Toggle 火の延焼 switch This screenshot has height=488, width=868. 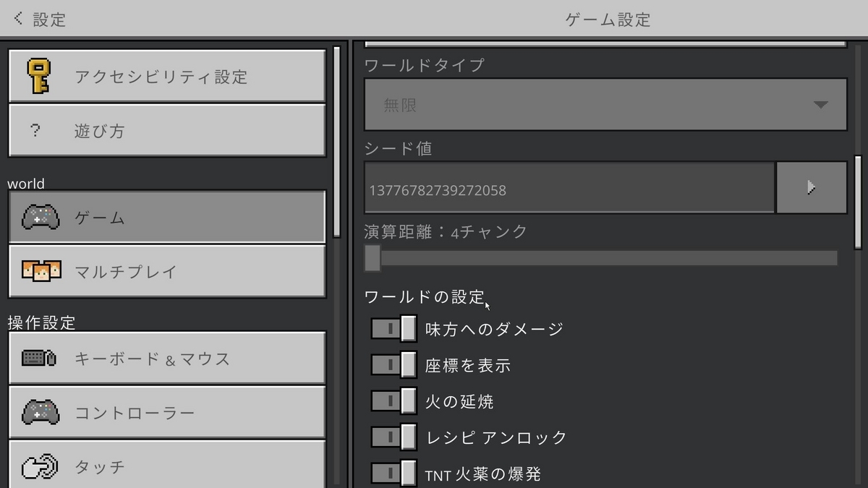coord(393,401)
